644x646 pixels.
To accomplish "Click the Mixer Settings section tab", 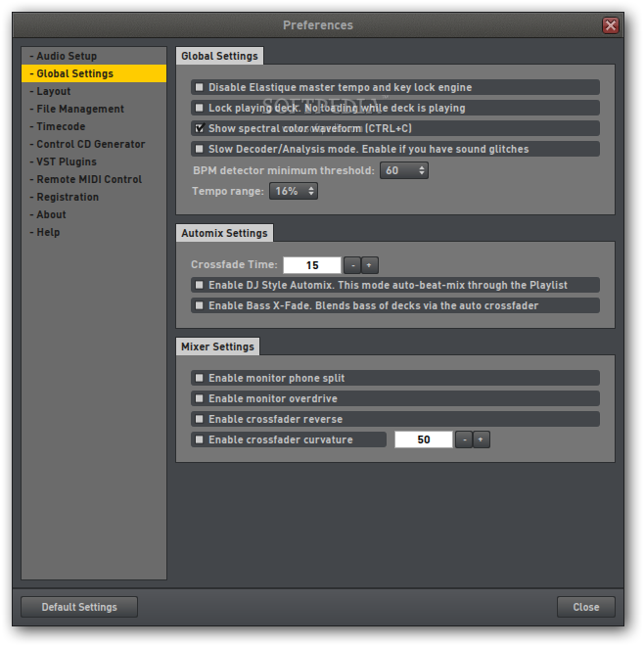I will [217, 346].
